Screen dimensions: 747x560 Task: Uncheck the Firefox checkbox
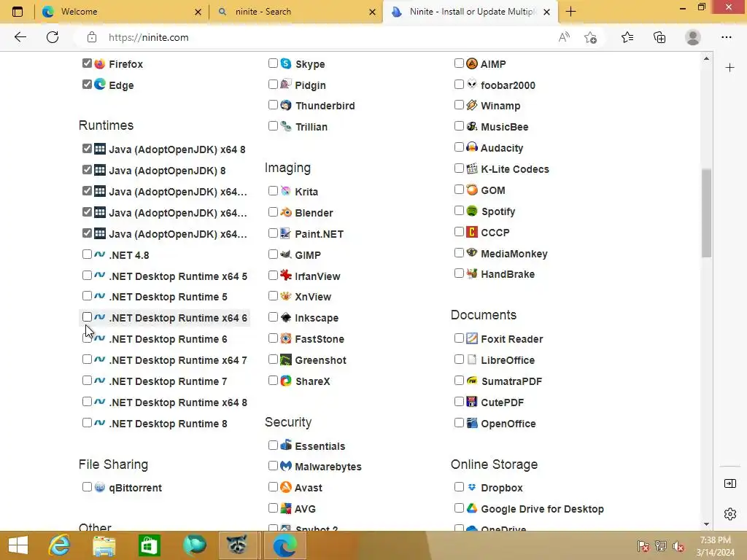pyautogui.click(x=87, y=63)
